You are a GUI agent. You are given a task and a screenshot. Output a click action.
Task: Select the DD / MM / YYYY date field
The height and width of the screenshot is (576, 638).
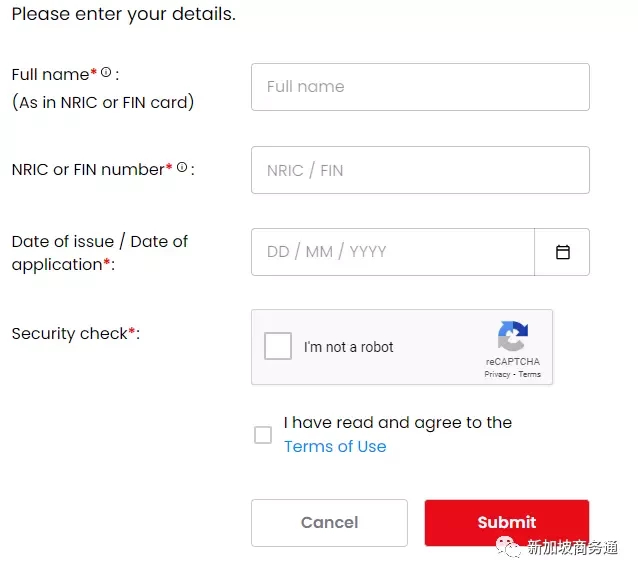(x=393, y=252)
